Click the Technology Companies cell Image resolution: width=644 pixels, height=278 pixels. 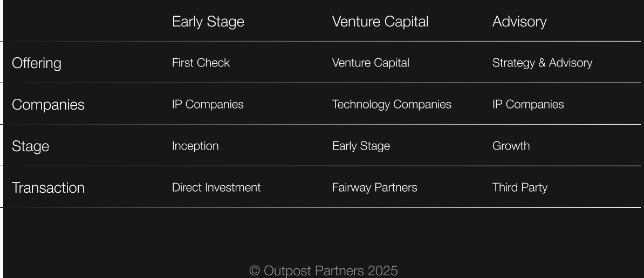[392, 105]
